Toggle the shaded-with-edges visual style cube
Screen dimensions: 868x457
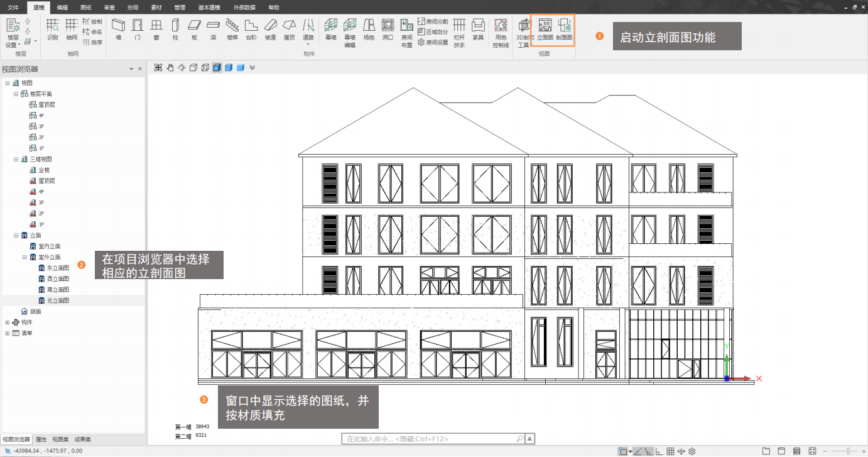coord(217,68)
